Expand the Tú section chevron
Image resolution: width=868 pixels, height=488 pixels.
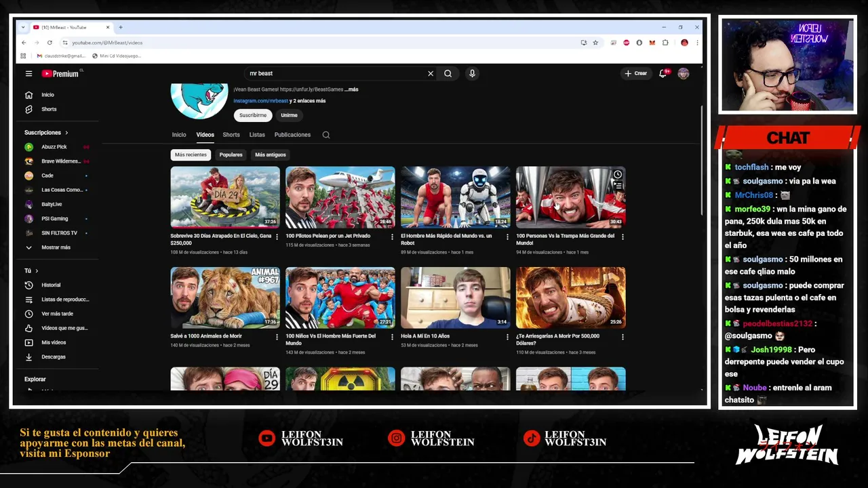click(x=37, y=271)
